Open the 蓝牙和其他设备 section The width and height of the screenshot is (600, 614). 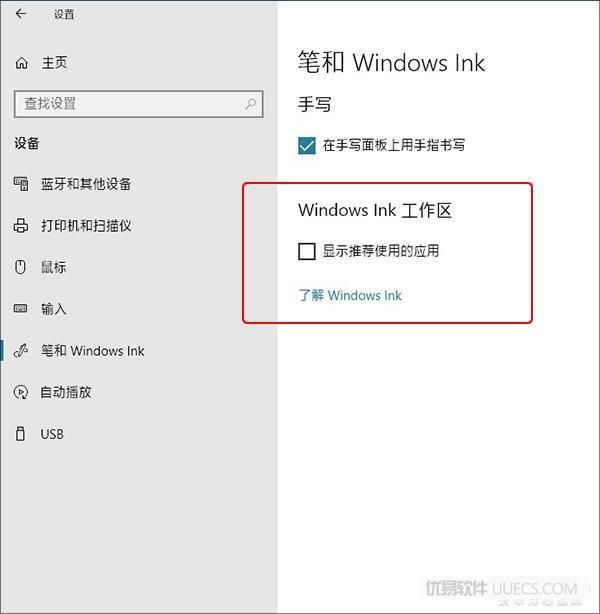pyautogui.click(x=86, y=184)
